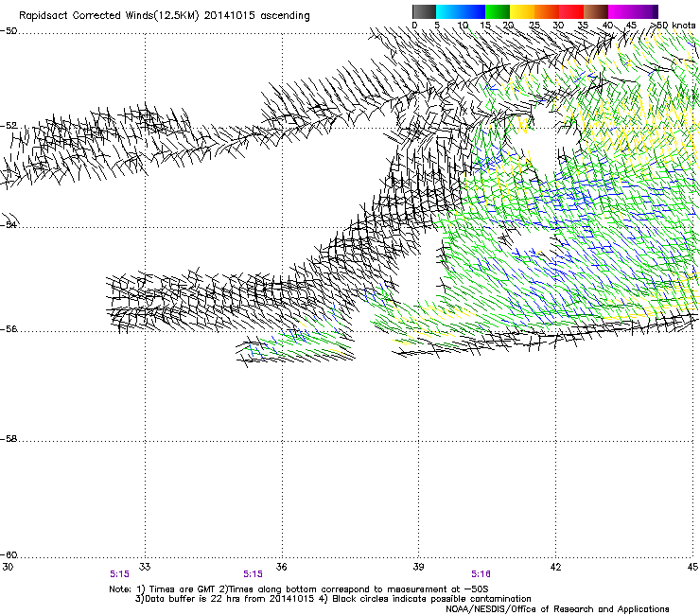Click the '-52' latitude axis label
The width and height of the screenshot is (700, 615).
click(x=9, y=126)
